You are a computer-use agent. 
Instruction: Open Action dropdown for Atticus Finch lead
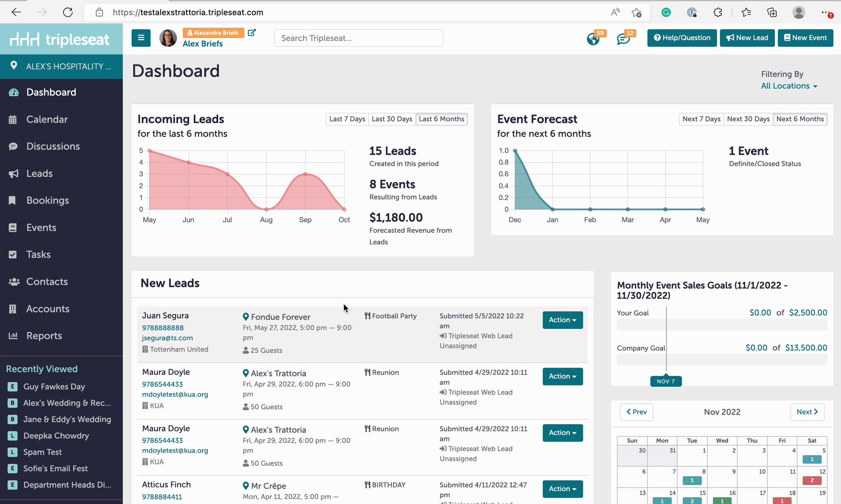click(x=563, y=489)
